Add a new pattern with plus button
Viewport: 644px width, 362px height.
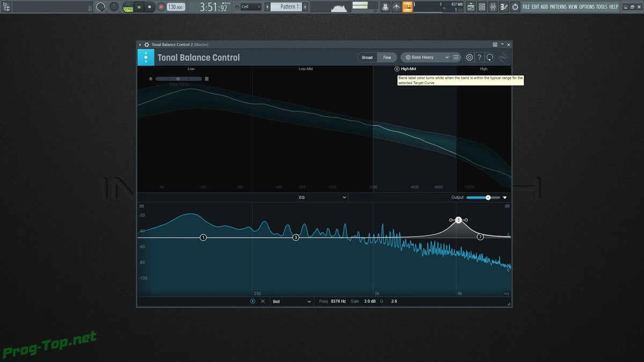pyautogui.click(x=305, y=7)
